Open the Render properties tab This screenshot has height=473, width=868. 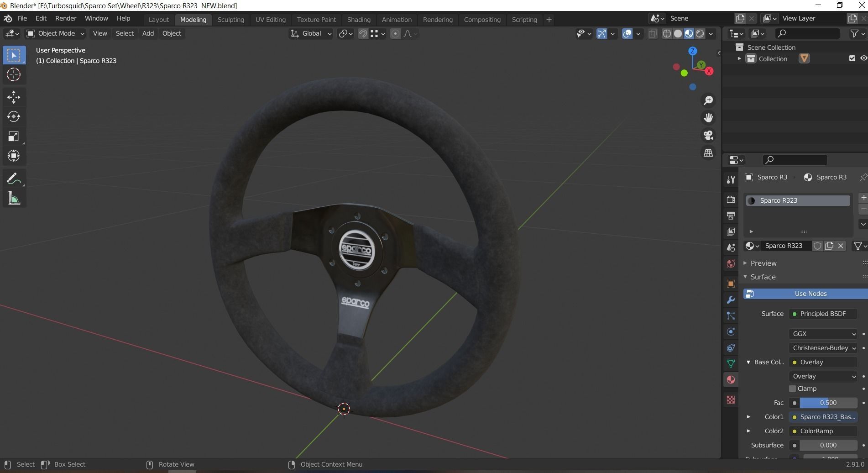731,200
